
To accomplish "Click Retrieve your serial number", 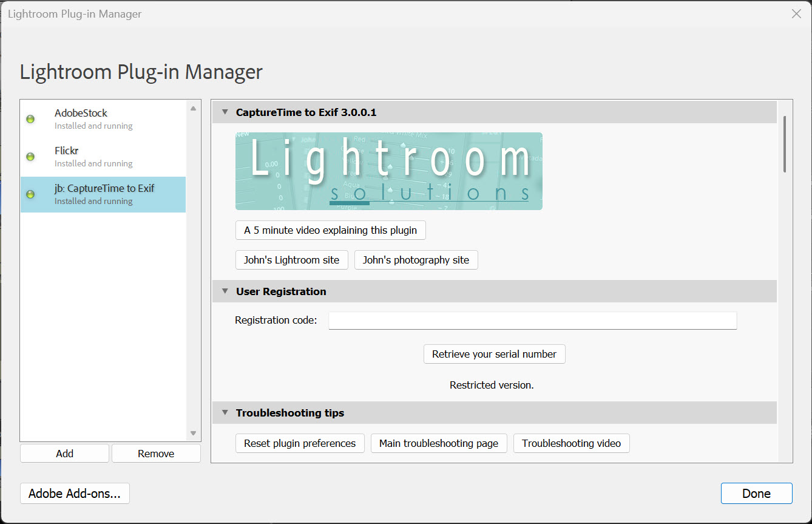I will pyautogui.click(x=495, y=354).
